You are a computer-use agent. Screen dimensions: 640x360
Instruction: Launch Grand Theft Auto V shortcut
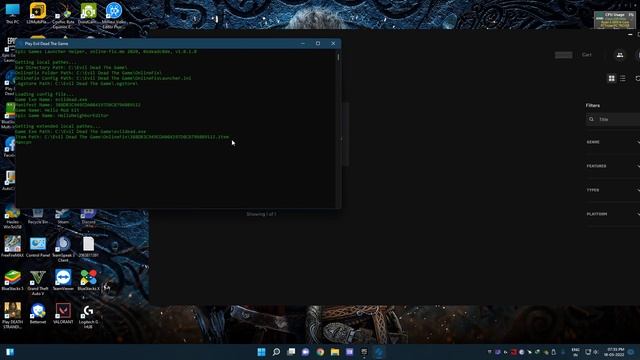(x=38, y=282)
